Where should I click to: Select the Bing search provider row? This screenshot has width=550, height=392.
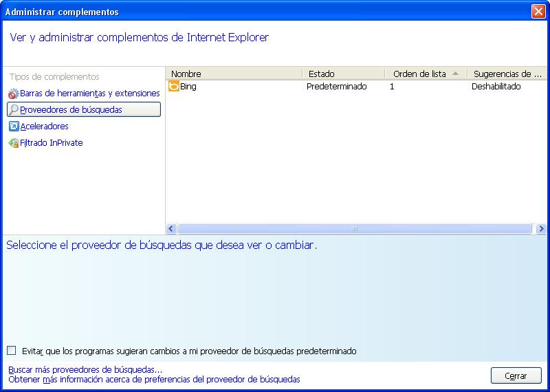coord(356,87)
